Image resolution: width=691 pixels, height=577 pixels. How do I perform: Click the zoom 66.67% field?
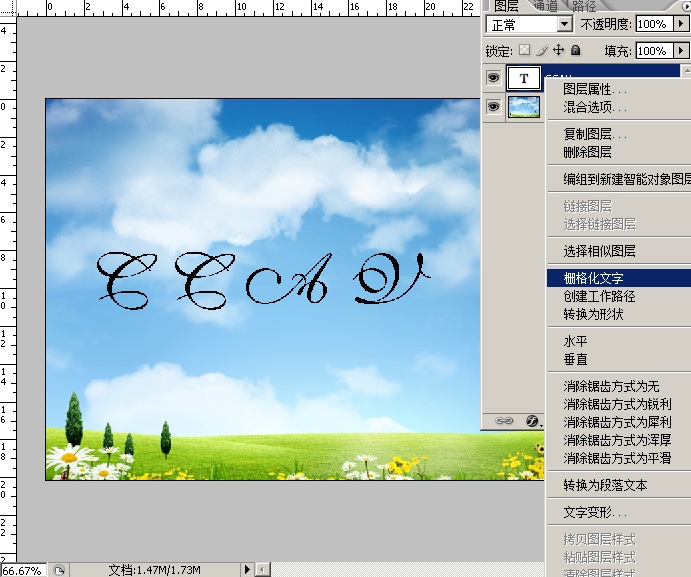(x=22, y=570)
